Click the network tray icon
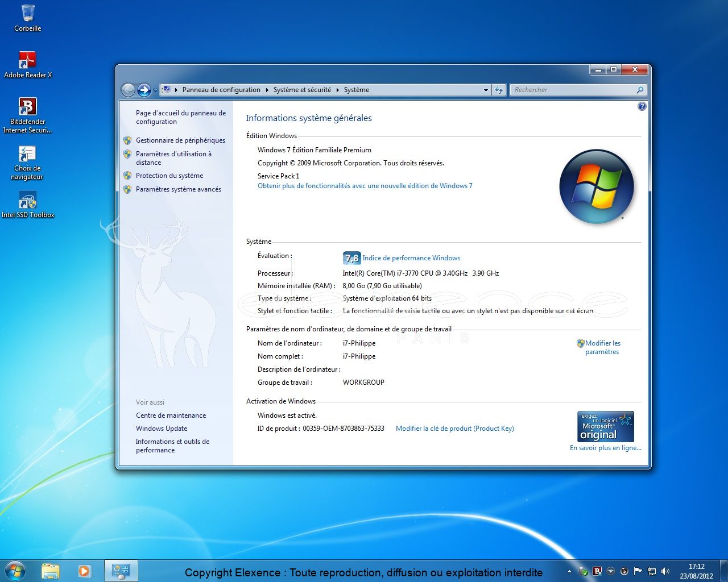This screenshot has width=728, height=582. coord(652,571)
